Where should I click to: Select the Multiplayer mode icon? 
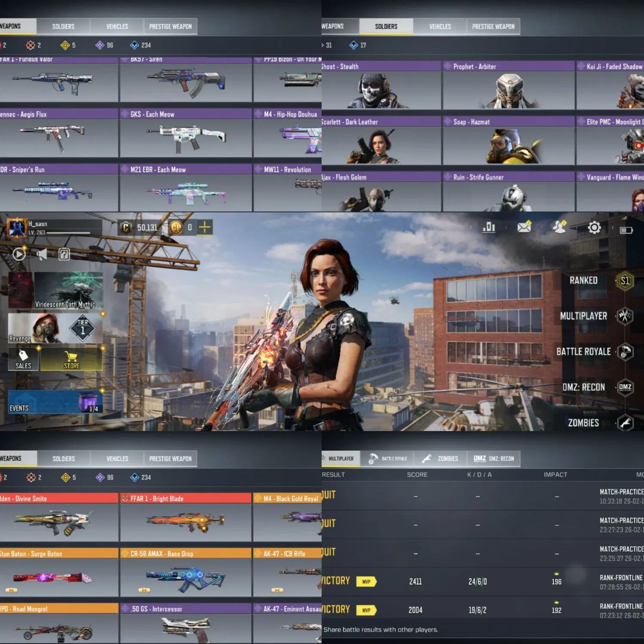click(x=625, y=316)
